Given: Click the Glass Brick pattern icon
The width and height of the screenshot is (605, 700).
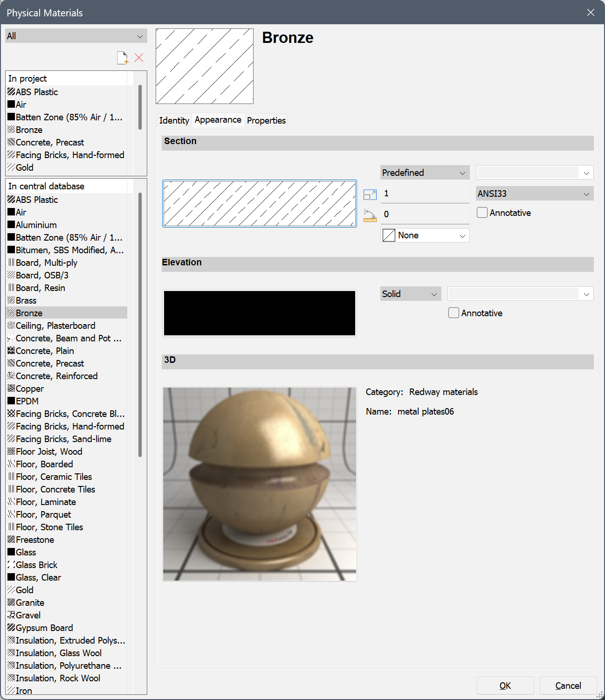Looking at the screenshot, I should pos(11,565).
